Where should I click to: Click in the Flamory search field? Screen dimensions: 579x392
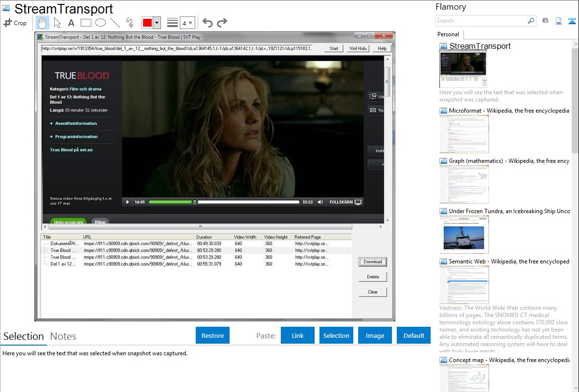click(481, 21)
